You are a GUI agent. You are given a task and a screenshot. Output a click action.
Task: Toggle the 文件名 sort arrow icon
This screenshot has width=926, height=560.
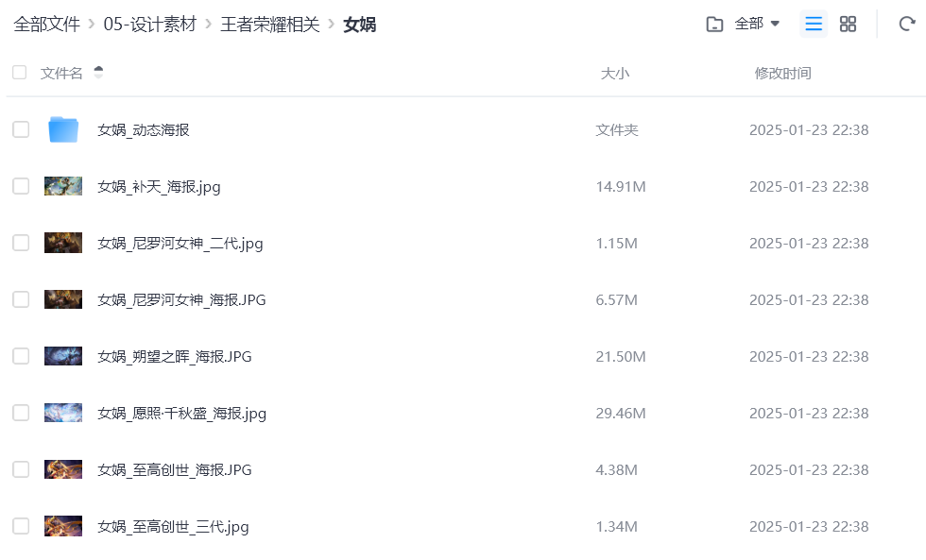point(98,73)
